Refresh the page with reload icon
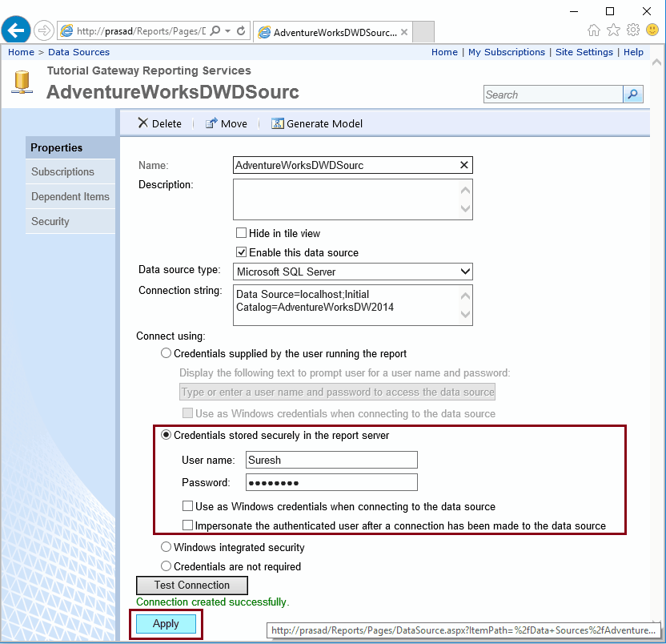 [x=241, y=30]
